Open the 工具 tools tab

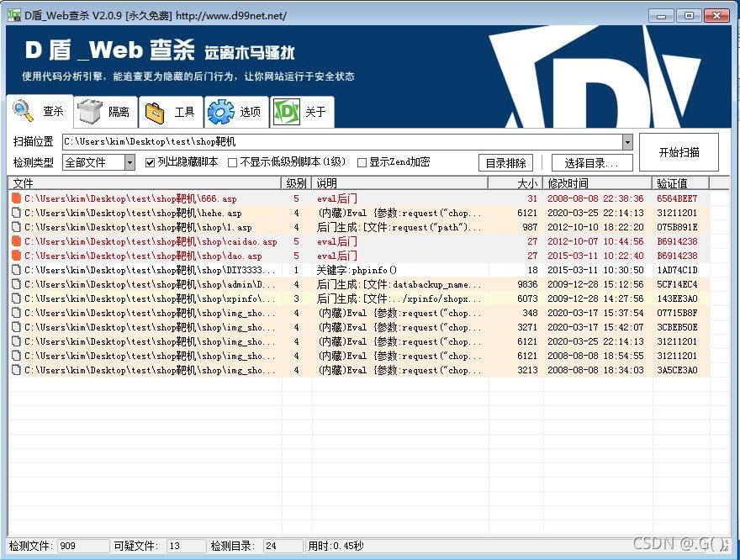[171, 112]
